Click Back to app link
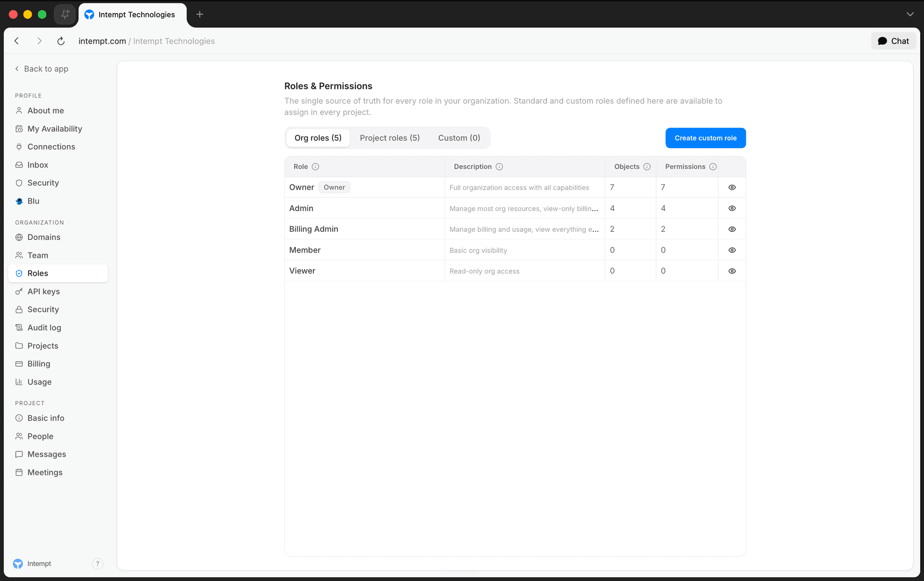924x581 pixels. (42, 69)
